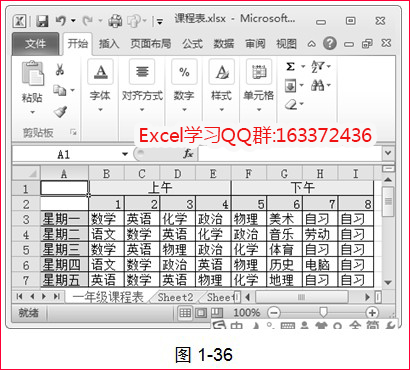Expand the 单元格 group dropdown
The image size is (410, 370).
259,110
